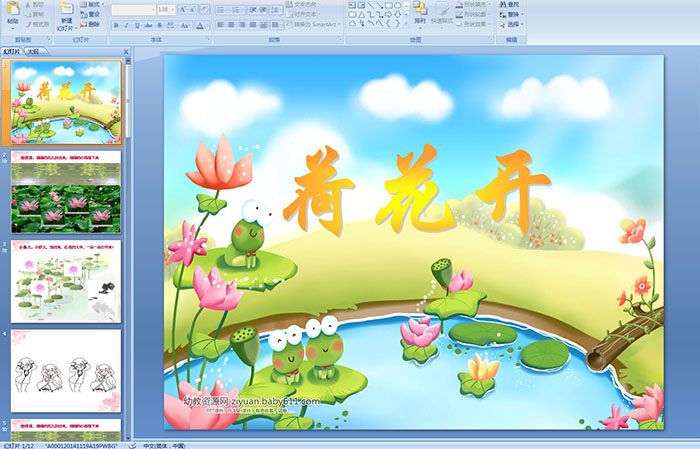Screen dimensions: 700x449
Task: Select the Right Brace shape
Action: coord(398,23)
